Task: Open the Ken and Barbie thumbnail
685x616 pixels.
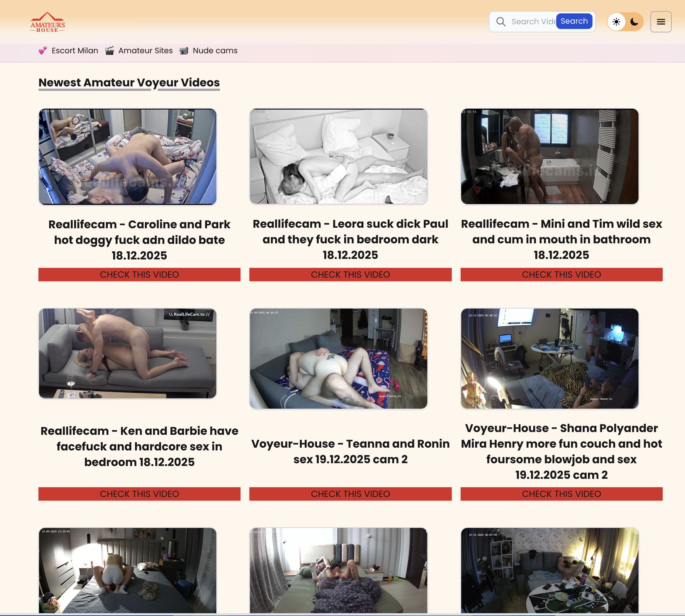Action: point(127,353)
